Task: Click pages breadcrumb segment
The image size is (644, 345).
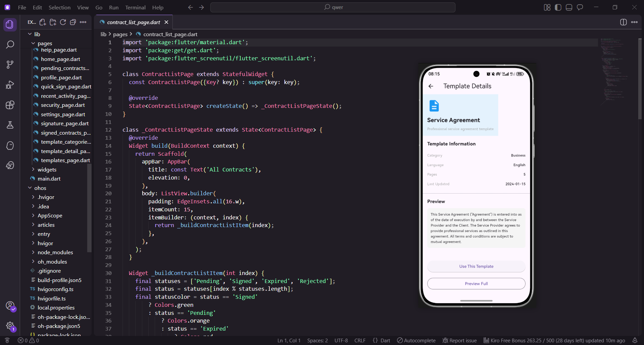Action: tap(120, 34)
